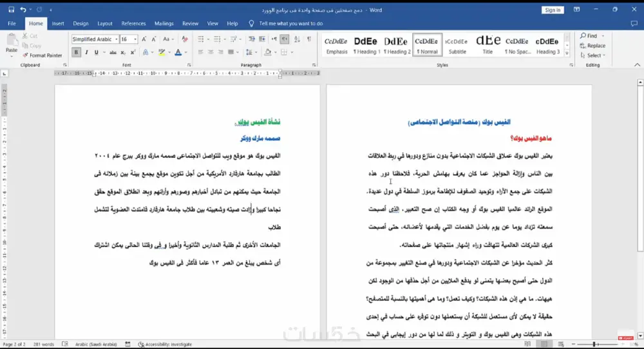Switch to Read Mode view in status bar
The image size is (644, 349).
528,344
